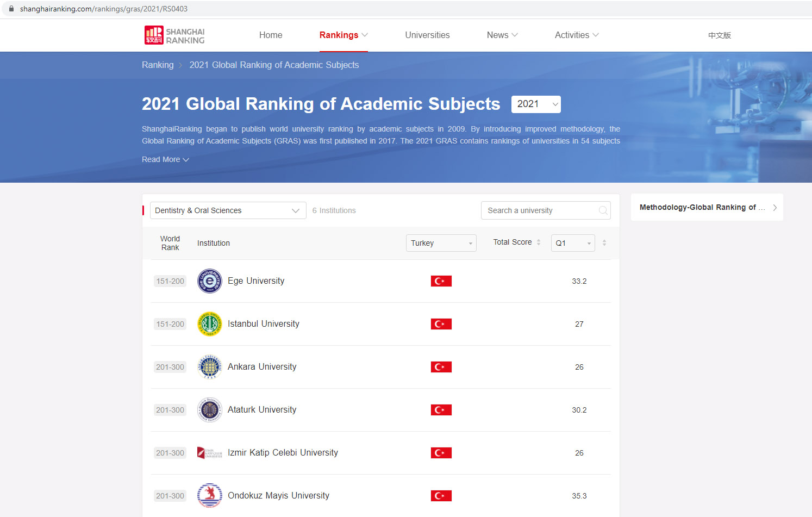Image resolution: width=812 pixels, height=517 pixels.
Task: Sort by Total Score arrows
Action: pyautogui.click(x=539, y=242)
